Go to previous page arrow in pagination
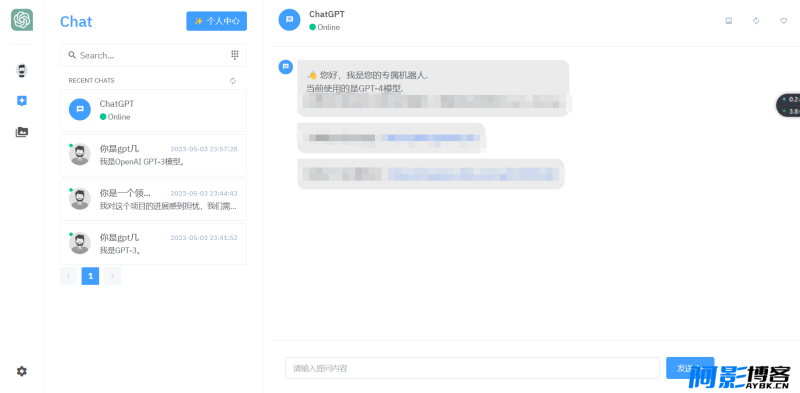Image resolution: width=800 pixels, height=393 pixels. (68, 276)
